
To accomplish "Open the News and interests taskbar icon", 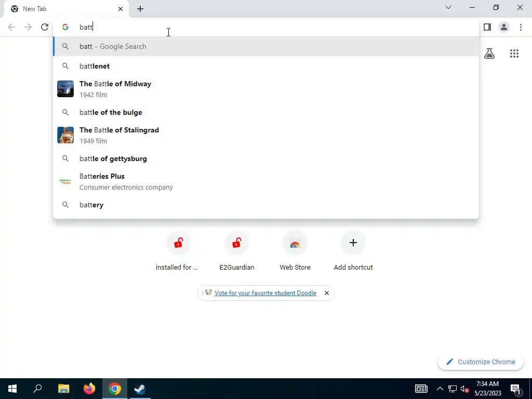I will click(421, 389).
